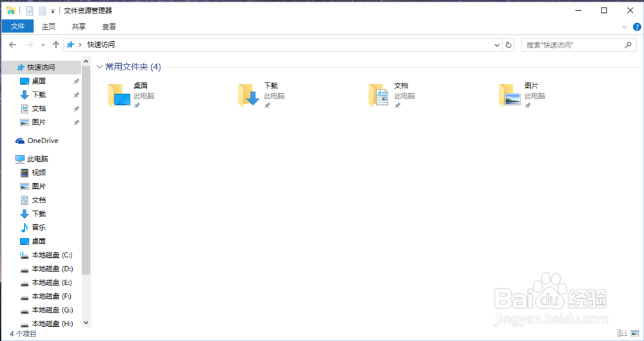644x341 pixels.
Task: Switch to the 主页 ribbon tab
Action: [48, 26]
